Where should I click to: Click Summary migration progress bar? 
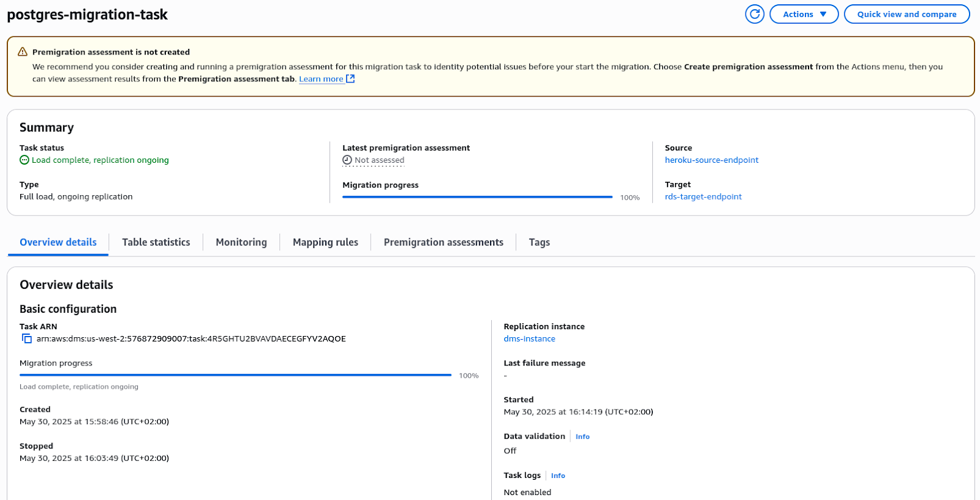pyautogui.click(x=477, y=197)
